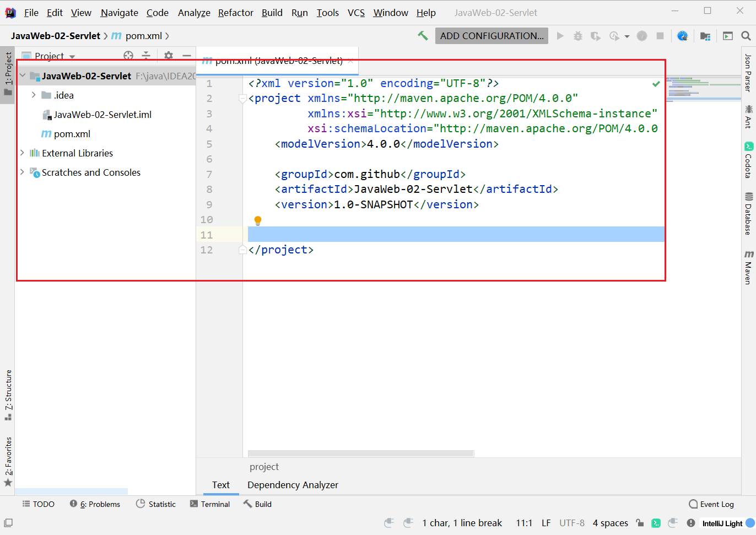Screen dimensions: 756x535
Task: Open the Terminal tool window button
Action: tap(210, 504)
